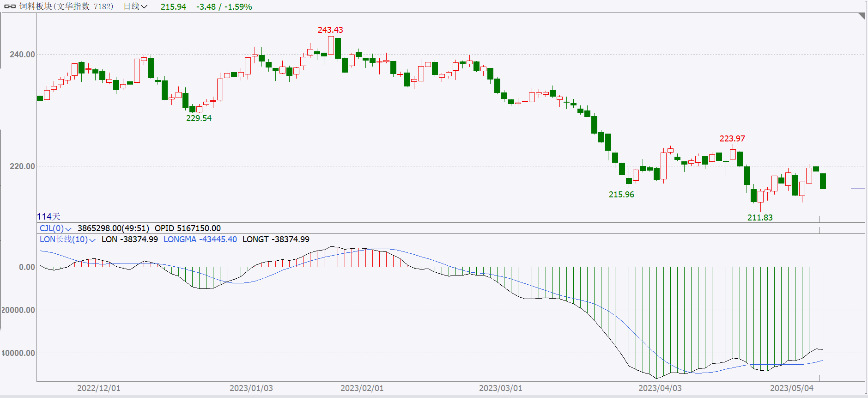Open the CJL(0) indicator dropdown
This screenshot has height=398, width=868.
click(55, 228)
